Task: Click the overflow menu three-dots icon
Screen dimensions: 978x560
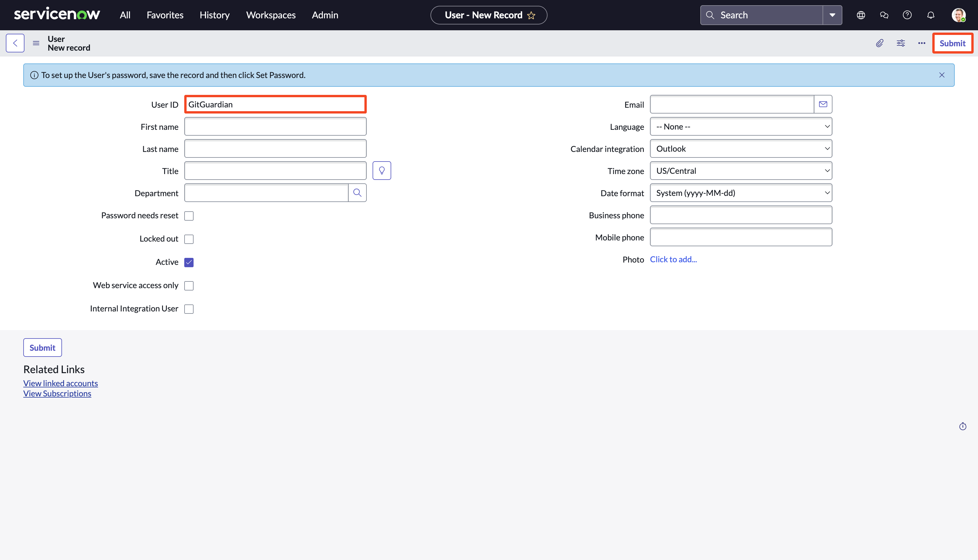Action: click(x=922, y=43)
